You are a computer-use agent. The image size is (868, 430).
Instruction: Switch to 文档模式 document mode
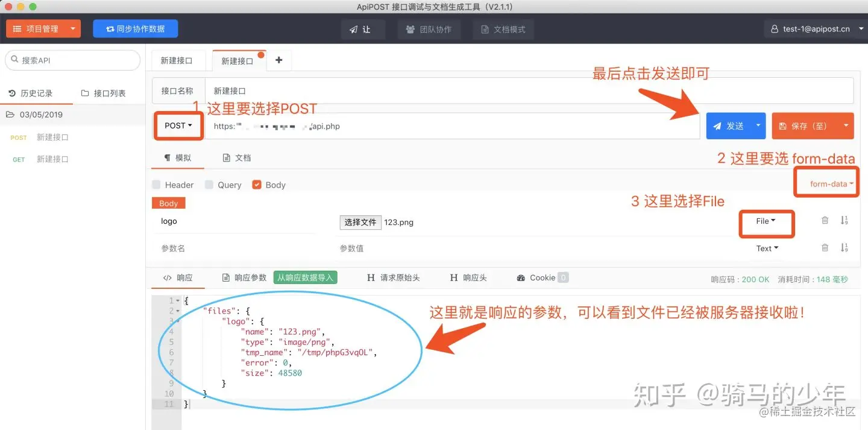point(503,29)
